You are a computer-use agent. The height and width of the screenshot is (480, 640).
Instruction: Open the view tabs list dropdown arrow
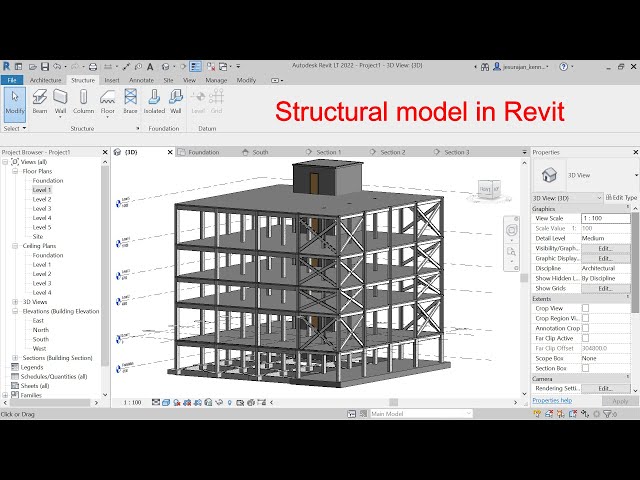coord(524,152)
